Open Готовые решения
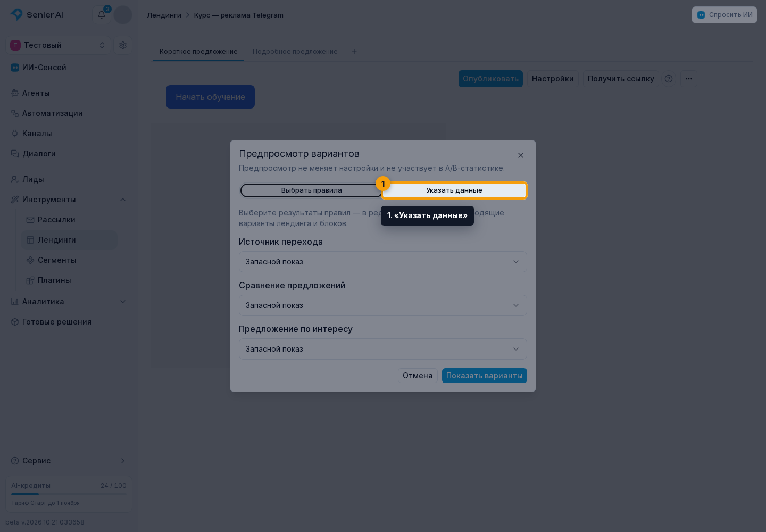766x532 pixels. 69,322
